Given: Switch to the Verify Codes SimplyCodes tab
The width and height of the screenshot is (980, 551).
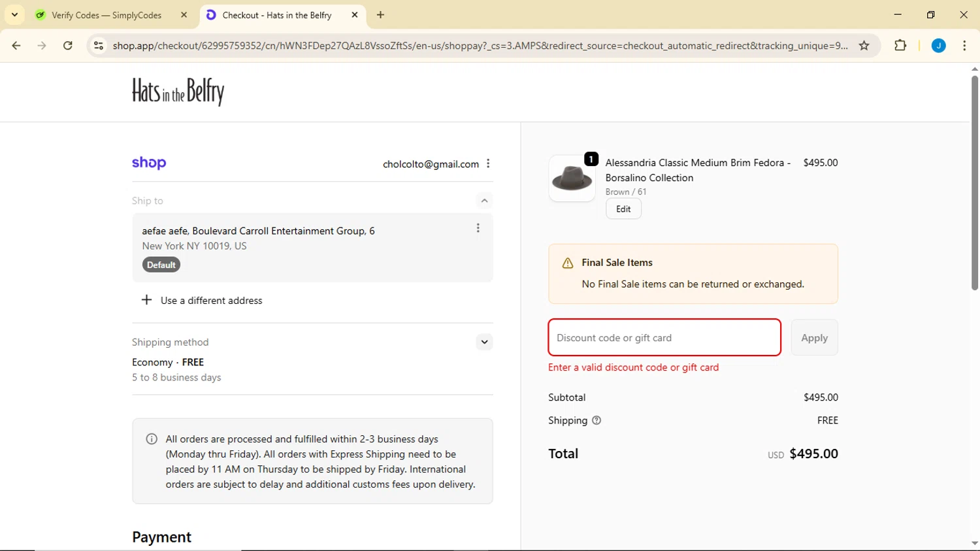Looking at the screenshot, I should 112,15.
